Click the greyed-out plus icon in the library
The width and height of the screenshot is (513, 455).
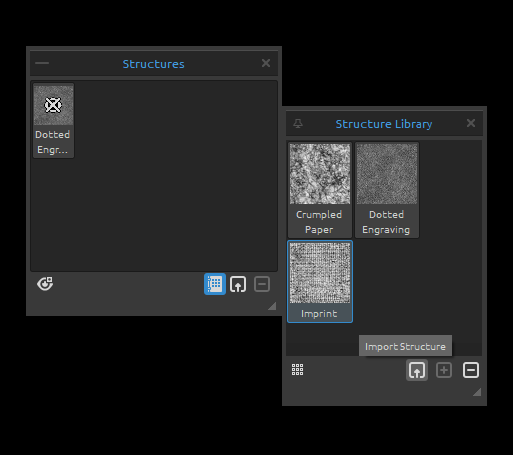(x=444, y=370)
